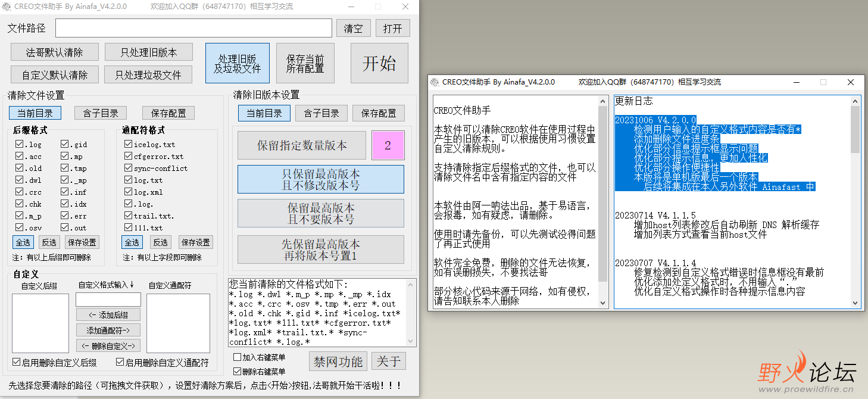868x399 pixels.
Task: Click the About window's title bar app icon
Action: coord(435,82)
